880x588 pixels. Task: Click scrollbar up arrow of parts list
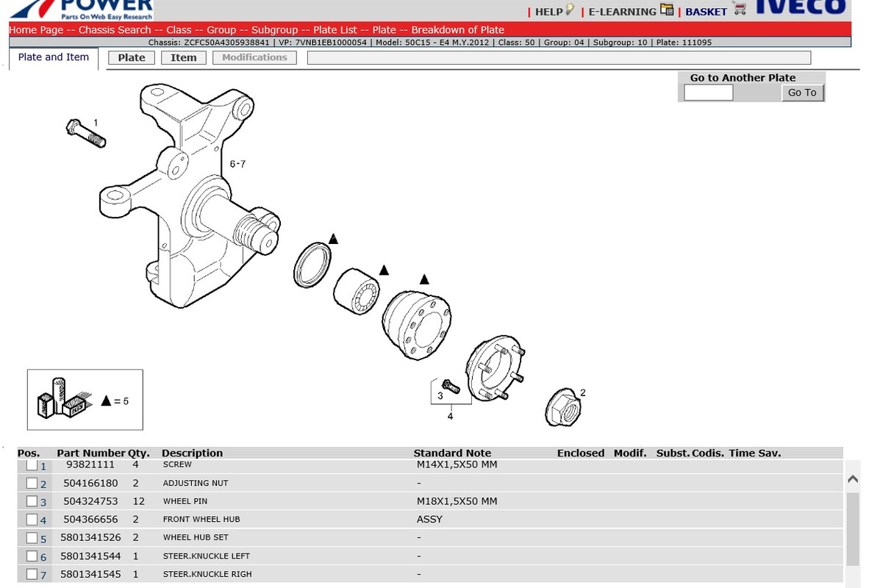853,478
